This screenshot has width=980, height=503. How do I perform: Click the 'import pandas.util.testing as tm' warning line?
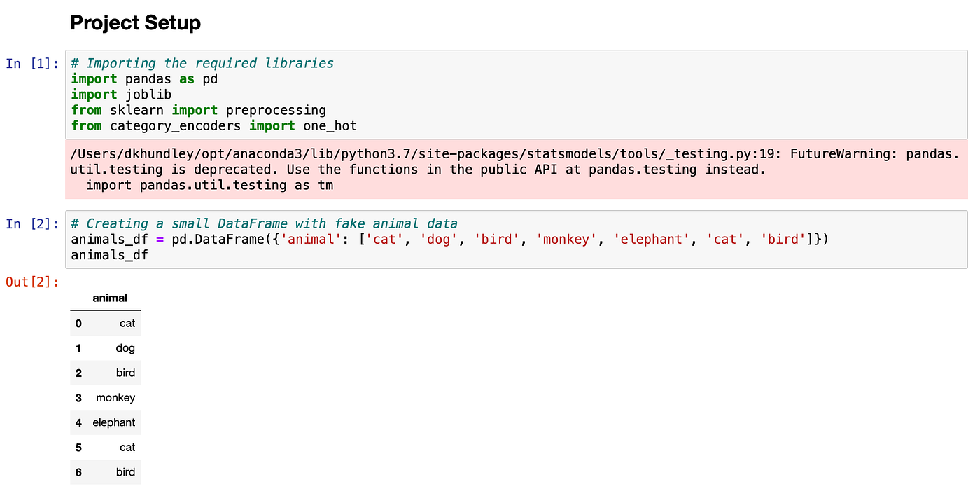tap(210, 185)
